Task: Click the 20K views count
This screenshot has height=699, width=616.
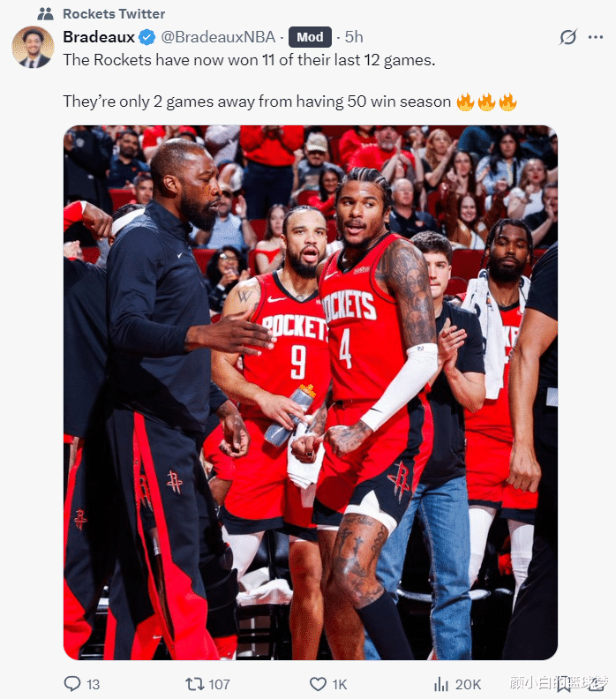Action: [468, 684]
